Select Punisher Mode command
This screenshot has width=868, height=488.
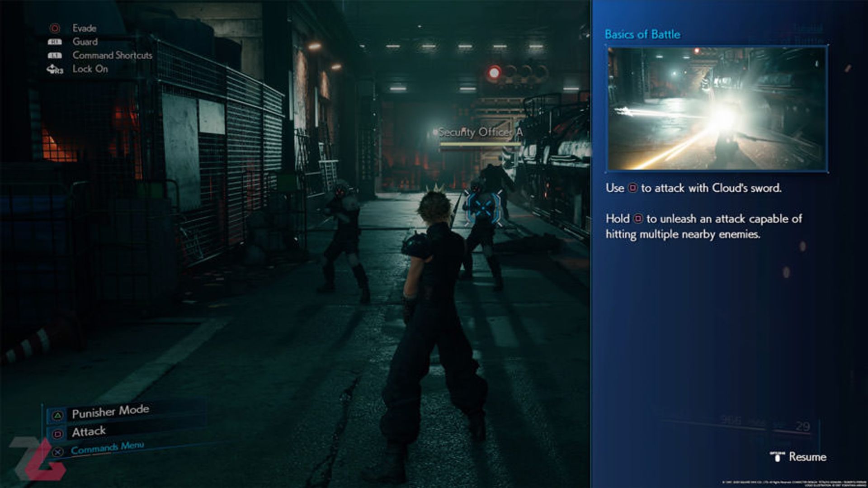[110, 412]
